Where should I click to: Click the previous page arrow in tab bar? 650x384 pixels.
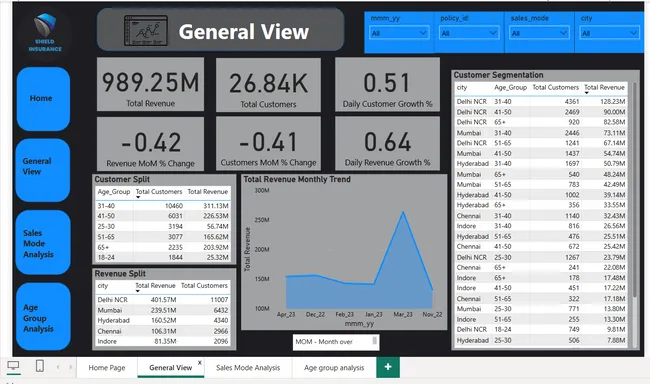[x=58, y=367]
